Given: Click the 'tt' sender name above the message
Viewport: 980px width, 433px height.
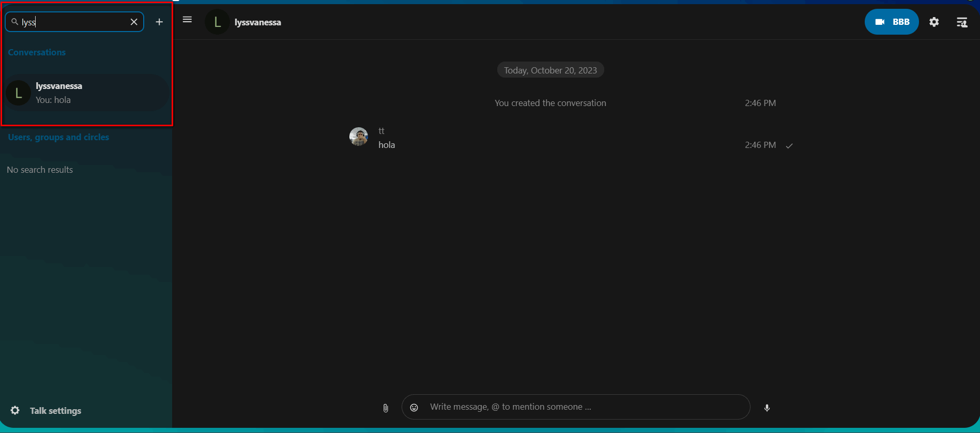Looking at the screenshot, I should pos(381,131).
